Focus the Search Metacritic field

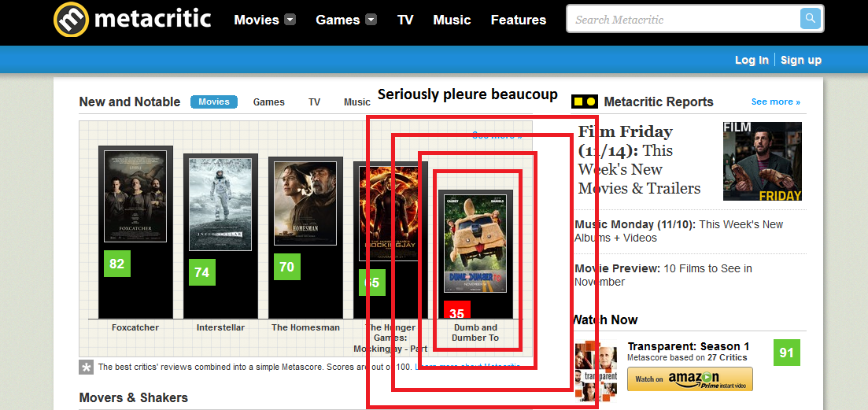coord(684,20)
